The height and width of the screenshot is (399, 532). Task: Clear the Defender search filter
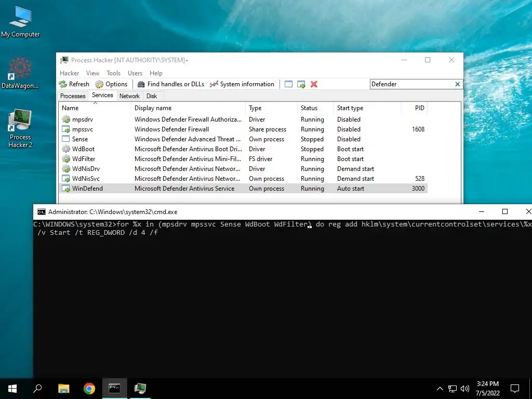tap(457, 84)
